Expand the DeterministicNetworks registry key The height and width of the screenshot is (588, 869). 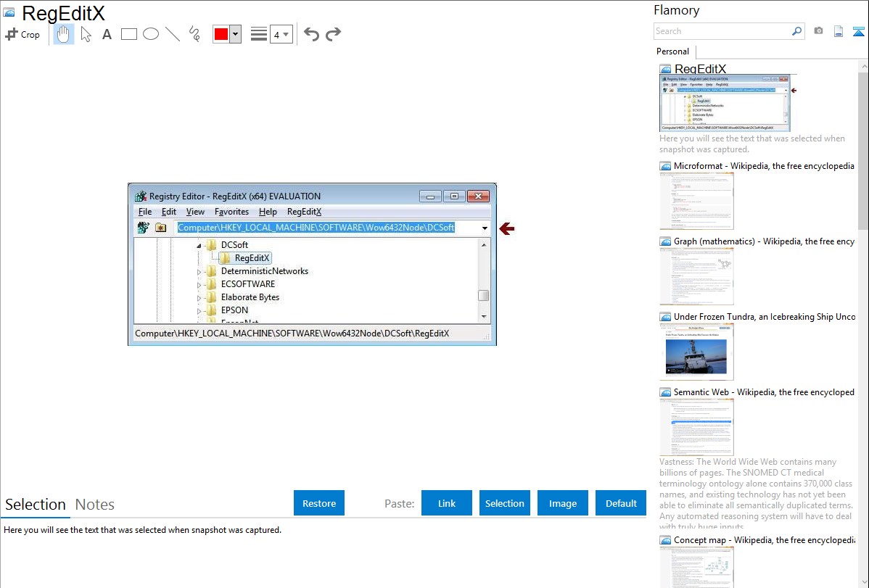click(x=199, y=272)
